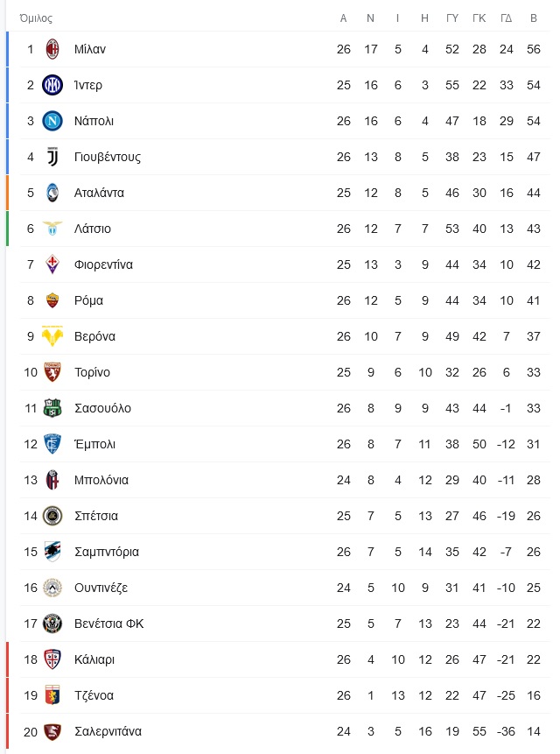Click the Roma club crest
Screen dimensions: 560x754
[52, 300]
